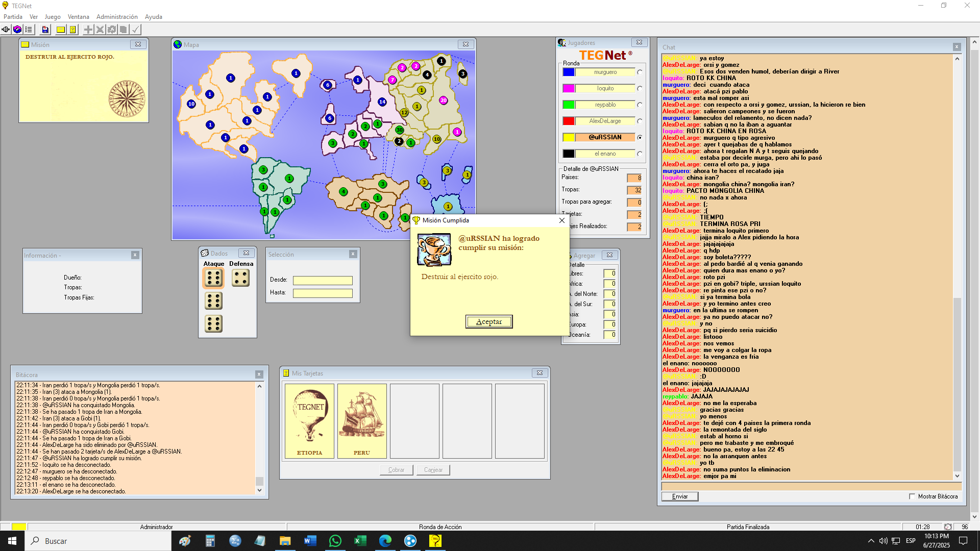Click the grey card toolbar icon

click(x=123, y=30)
